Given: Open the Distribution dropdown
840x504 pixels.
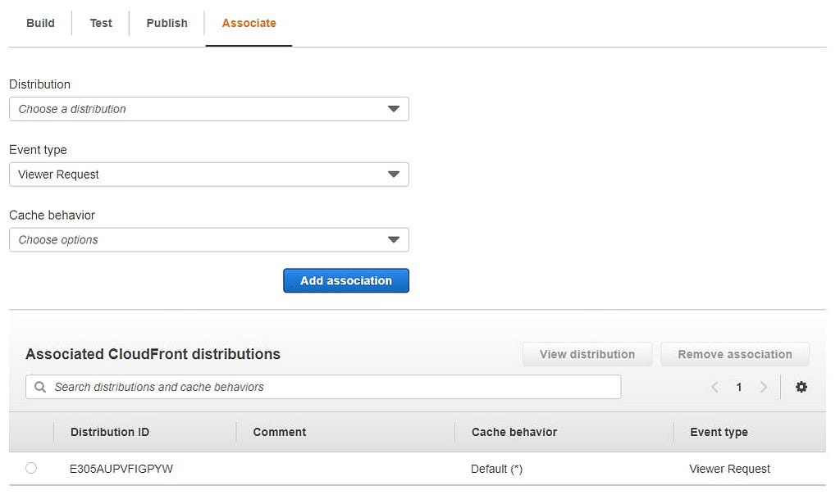Looking at the screenshot, I should tap(209, 109).
